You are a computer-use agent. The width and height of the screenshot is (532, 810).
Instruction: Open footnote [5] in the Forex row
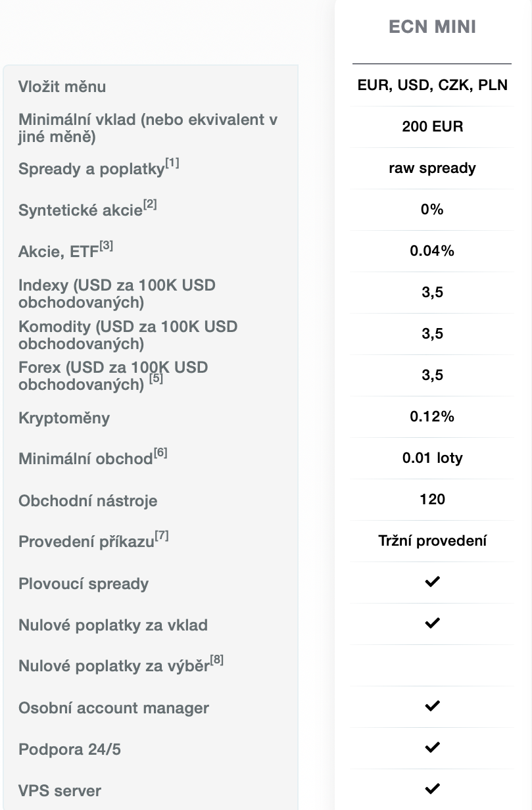156,379
